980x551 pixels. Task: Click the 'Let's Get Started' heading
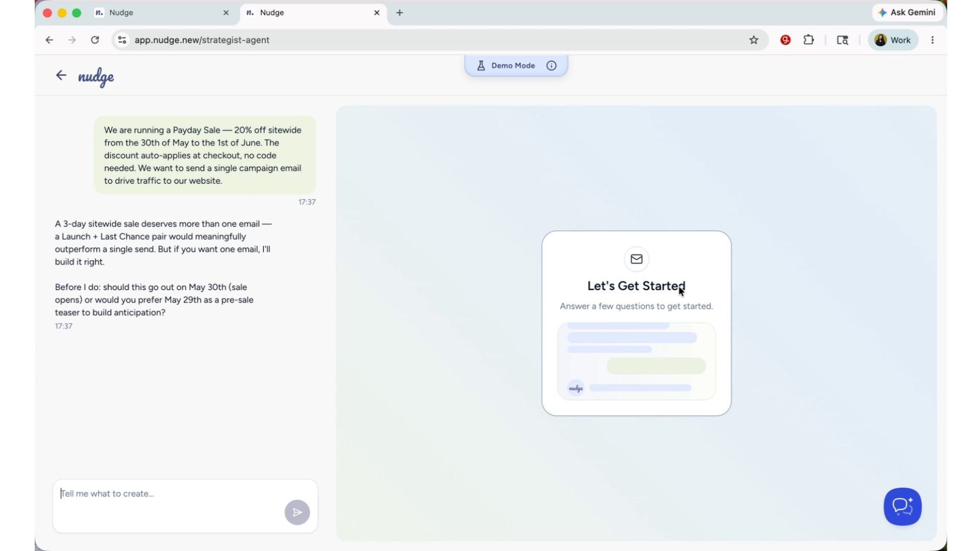tap(636, 286)
